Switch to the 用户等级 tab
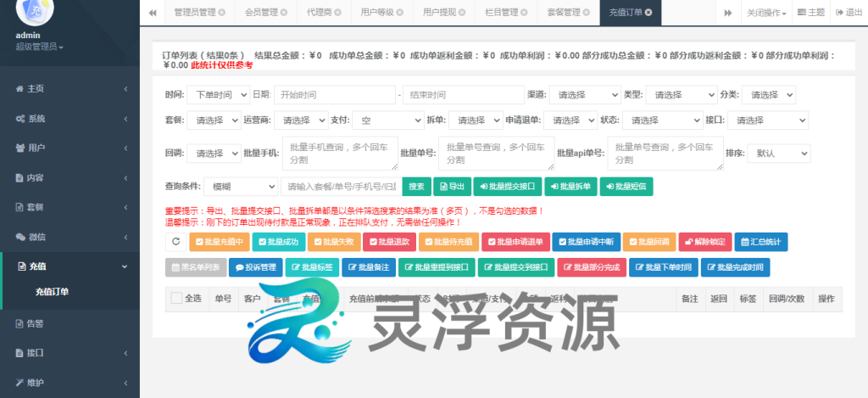This screenshot has width=868, height=398. tap(382, 12)
